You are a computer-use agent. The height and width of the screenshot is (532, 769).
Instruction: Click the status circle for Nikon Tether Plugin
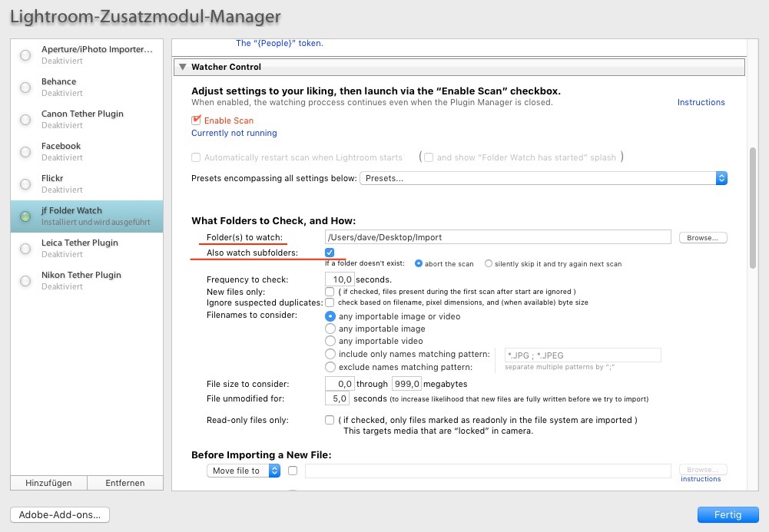tap(25, 281)
